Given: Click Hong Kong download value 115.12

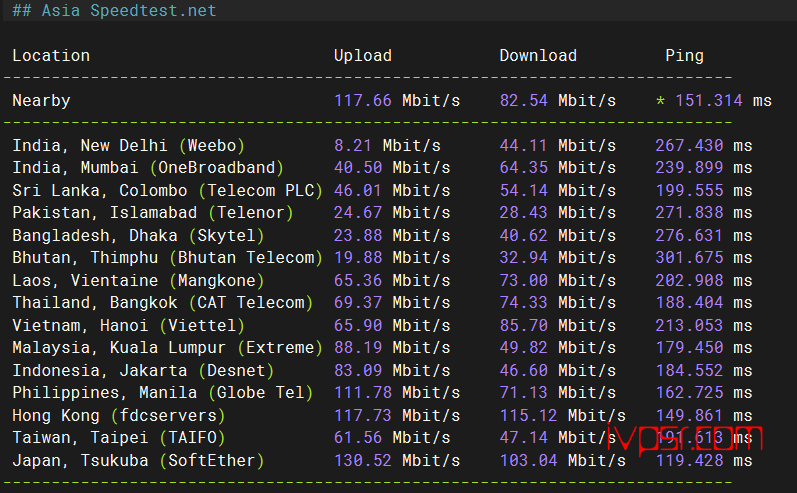Looking at the screenshot, I should (x=528, y=415).
